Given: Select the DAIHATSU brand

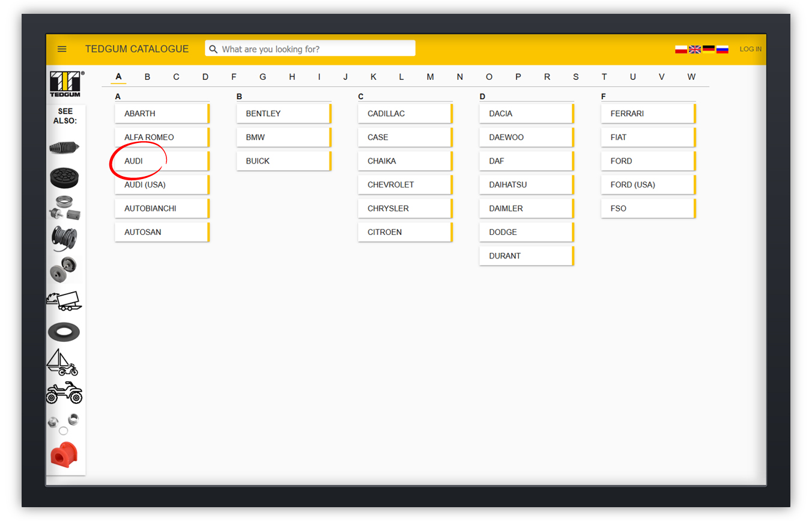Looking at the screenshot, I should (527, 184).
